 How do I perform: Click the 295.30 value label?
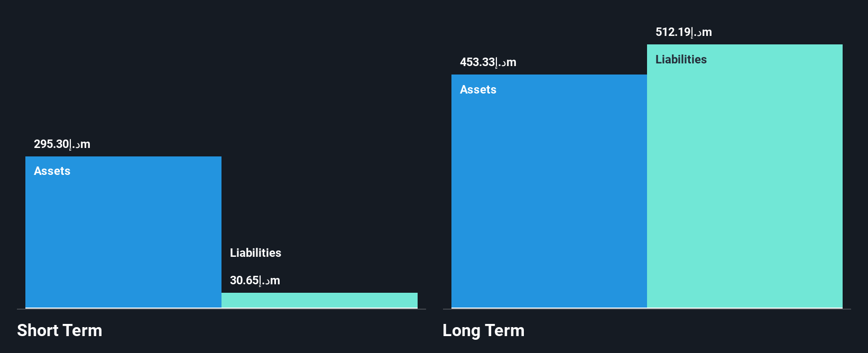(x=62, y=144)
